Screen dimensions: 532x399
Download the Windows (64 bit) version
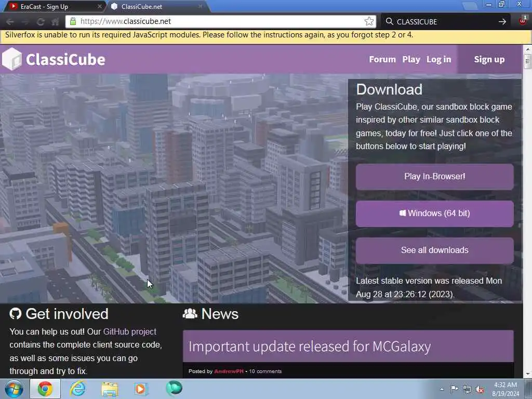[x=435, y=214]
